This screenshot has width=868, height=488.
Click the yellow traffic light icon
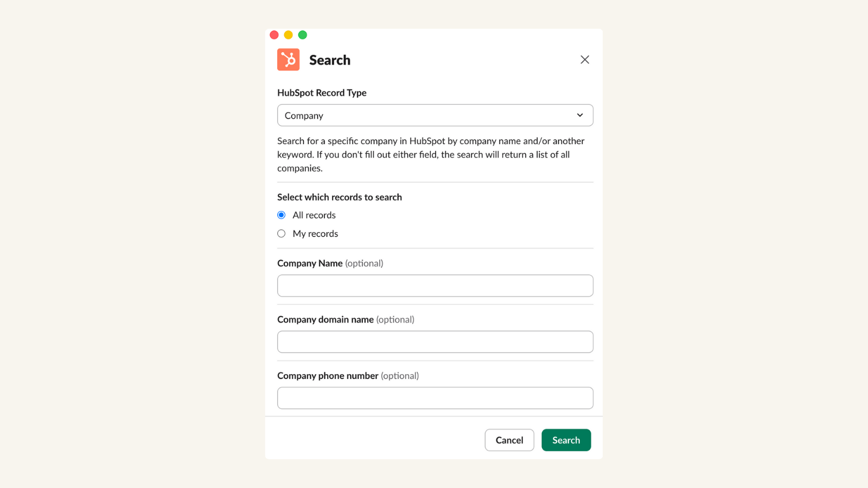288,34
